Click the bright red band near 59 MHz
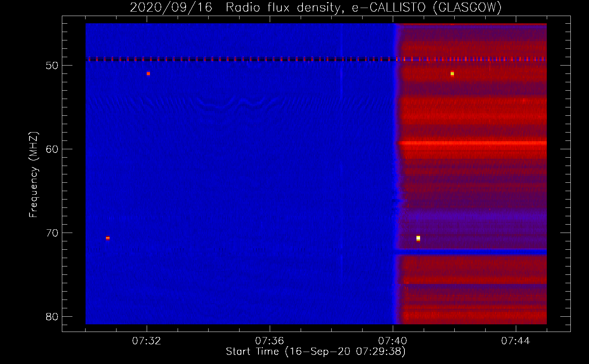This screenshot has width=589, height=364. 472,143
